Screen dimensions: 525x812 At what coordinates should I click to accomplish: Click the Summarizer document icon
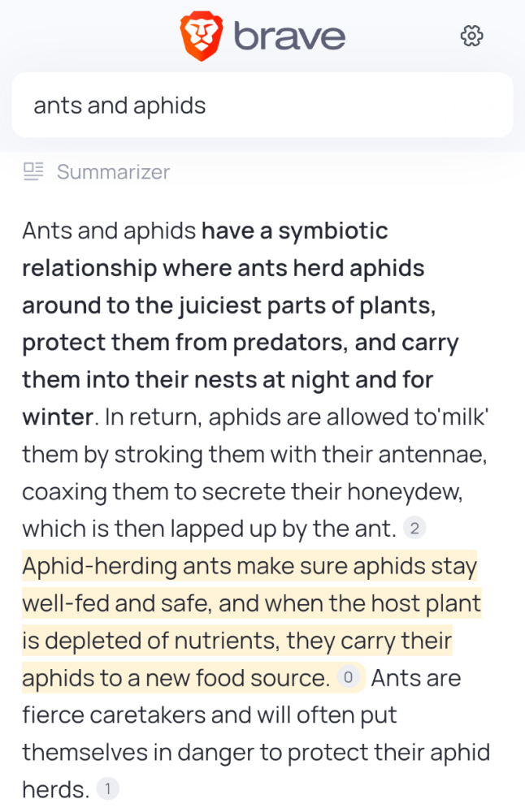tap(33, 171)
